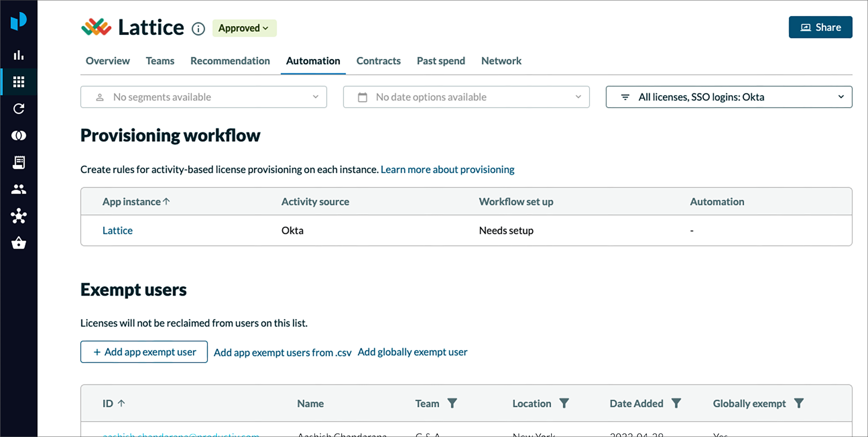Open the Learn more about provisioning link
868x437 pixels.
pos(447,169)
